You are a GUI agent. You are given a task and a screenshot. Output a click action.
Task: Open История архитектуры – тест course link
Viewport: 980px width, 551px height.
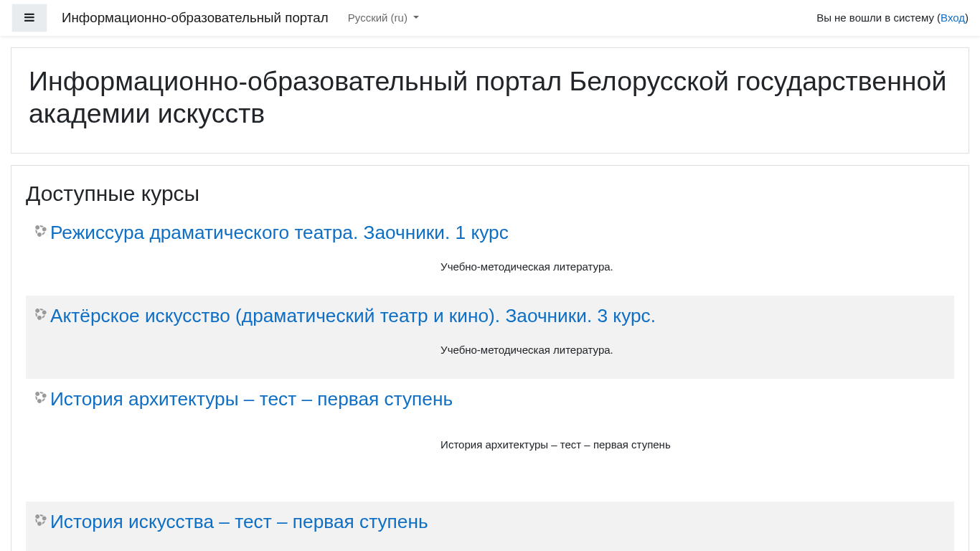click(x=251, y=399)
